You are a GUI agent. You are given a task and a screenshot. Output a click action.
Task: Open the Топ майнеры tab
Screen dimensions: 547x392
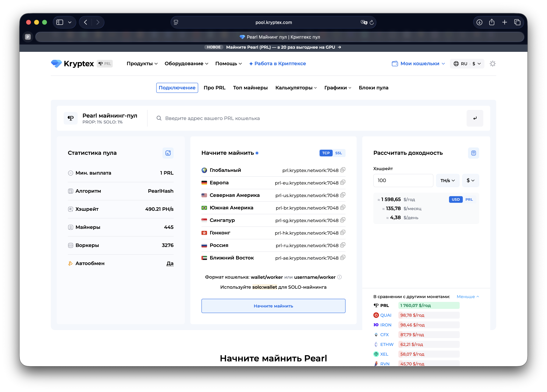(250, 88)
